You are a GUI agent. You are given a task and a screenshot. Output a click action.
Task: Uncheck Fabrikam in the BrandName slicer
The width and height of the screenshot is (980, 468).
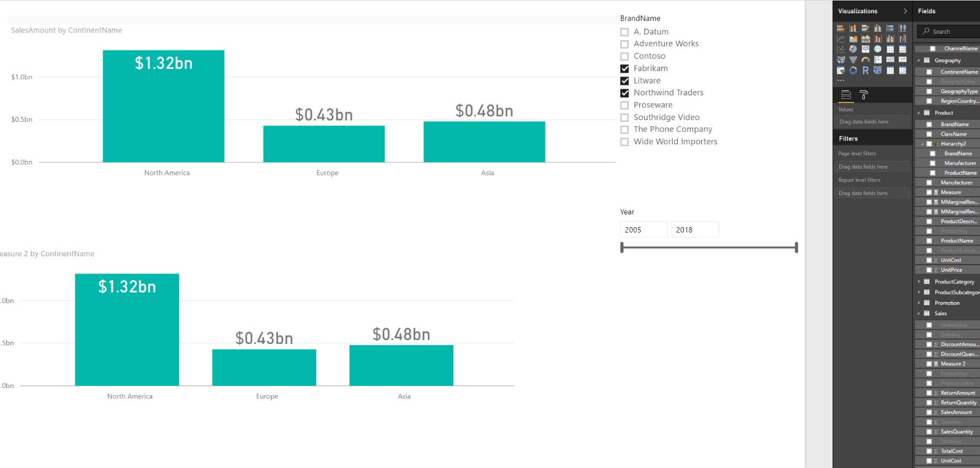pos(624,69)
